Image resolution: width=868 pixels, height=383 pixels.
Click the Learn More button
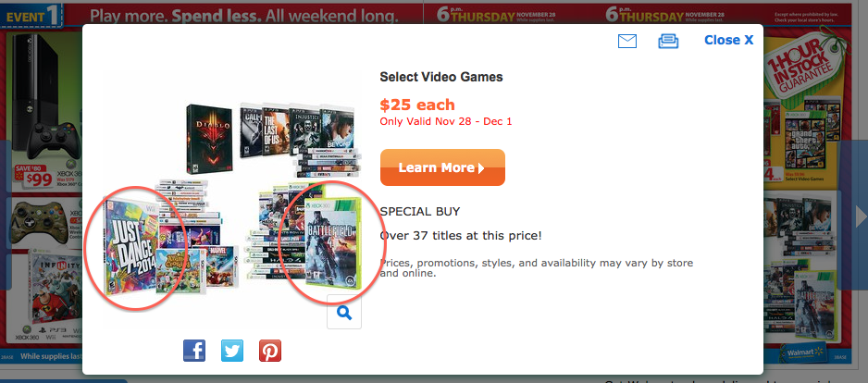tap(442, 167)
